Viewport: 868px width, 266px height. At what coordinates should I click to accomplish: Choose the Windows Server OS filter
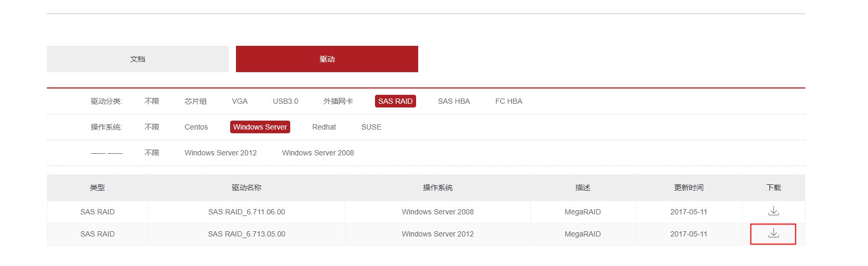point(260,127)
